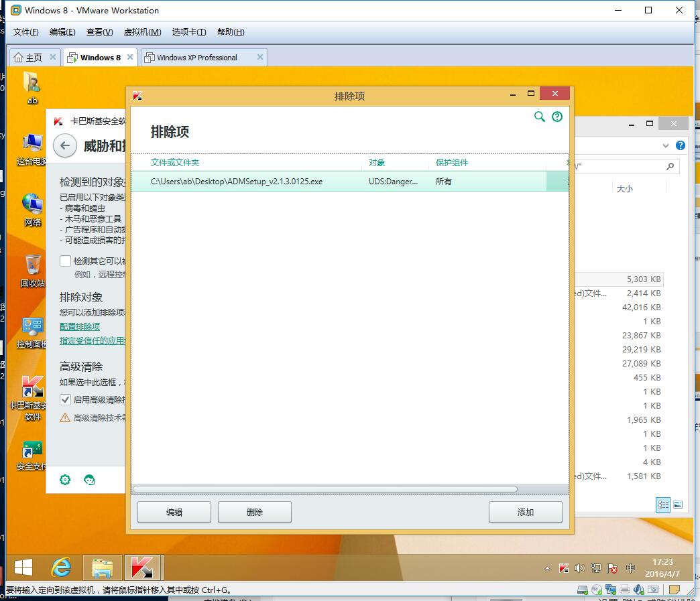Select the ab user folder desktop icon

coord(32,88)
